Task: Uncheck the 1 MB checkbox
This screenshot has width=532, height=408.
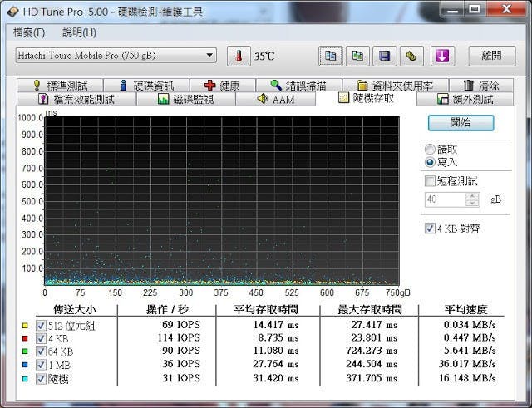Action: (41, 365)
